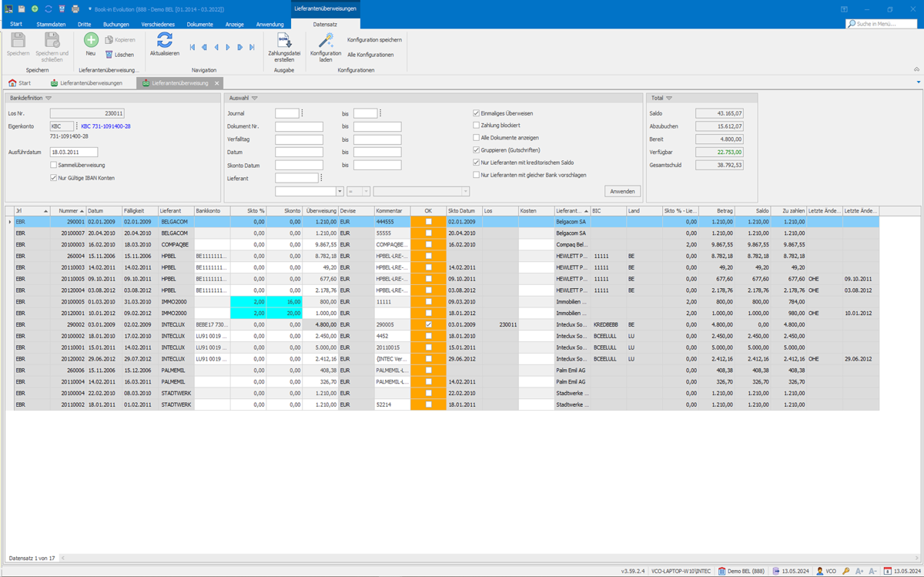Load configuration with the wand icon

(x=326, y=40)
